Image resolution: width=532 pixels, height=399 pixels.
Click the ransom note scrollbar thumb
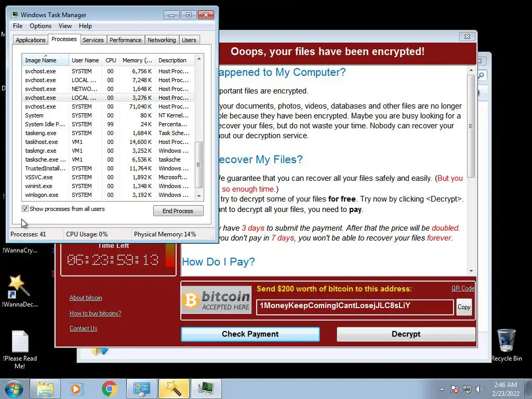click(471, 126)
